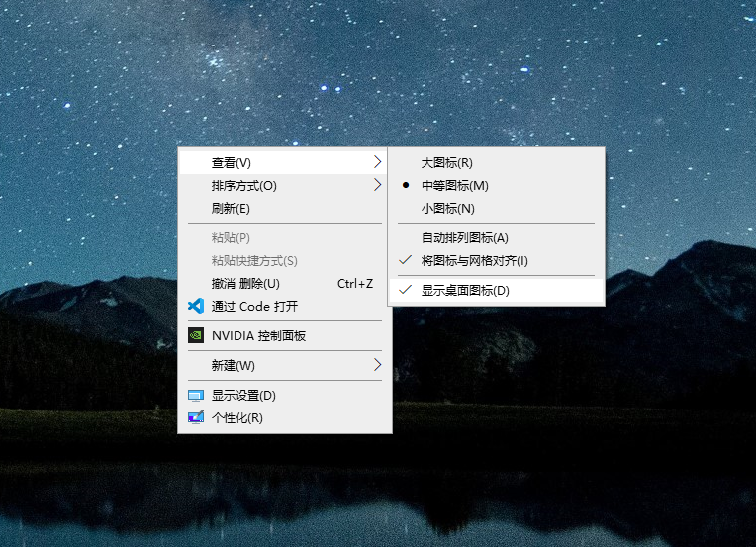Image resolution: width=756 pixels, height=547 pixels.
Task: Open 显示设置(D) entry
Action: pos(284,396)
